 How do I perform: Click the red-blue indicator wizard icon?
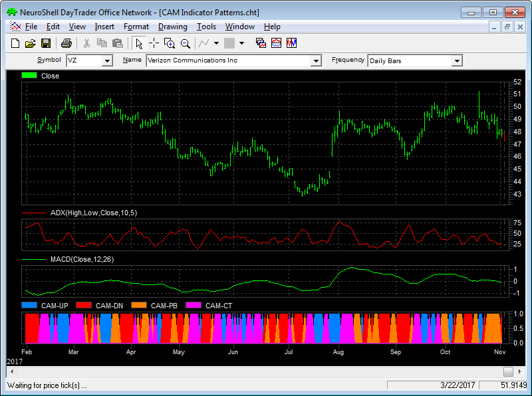(276, 43)
